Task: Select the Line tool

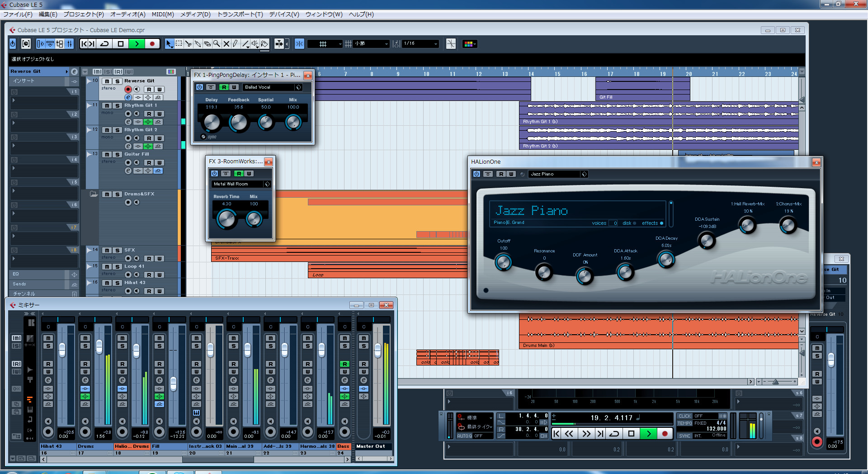Action: (245, 44)
